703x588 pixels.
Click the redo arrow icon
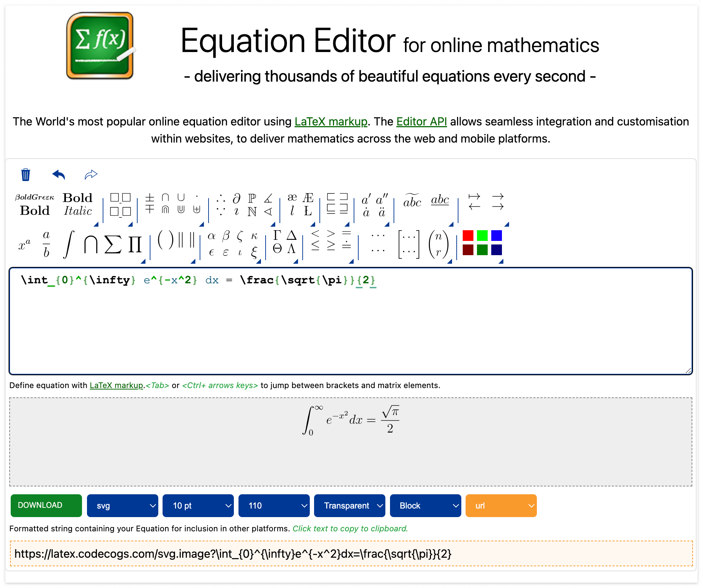click(x=91, y=175)
